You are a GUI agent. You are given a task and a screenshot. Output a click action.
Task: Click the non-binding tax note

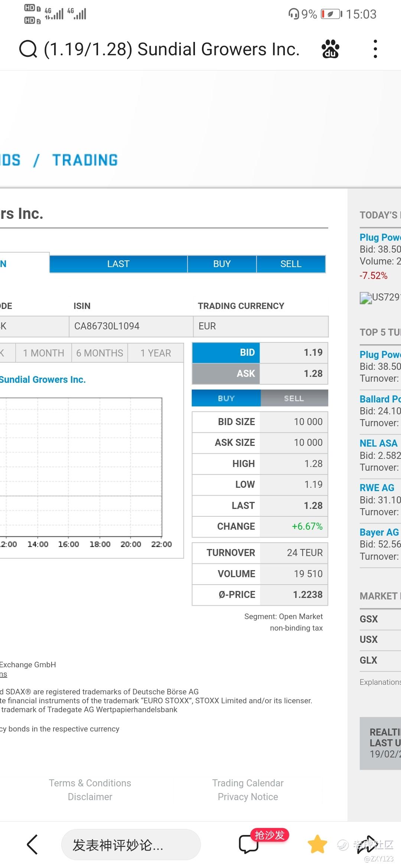[x=296, y=628]
